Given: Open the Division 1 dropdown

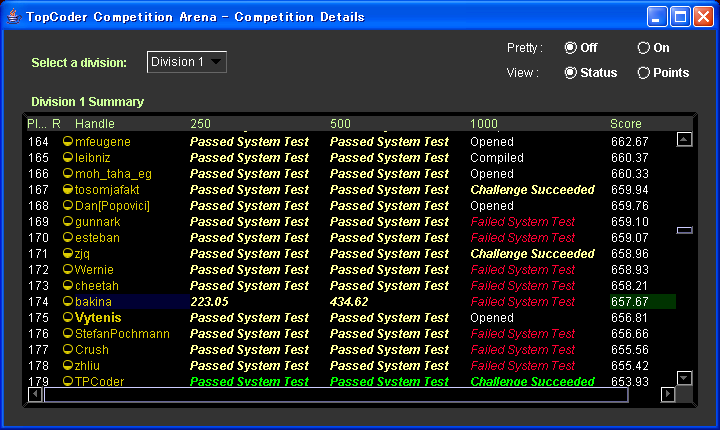Looking at the screenshot, I should point(186,62).
